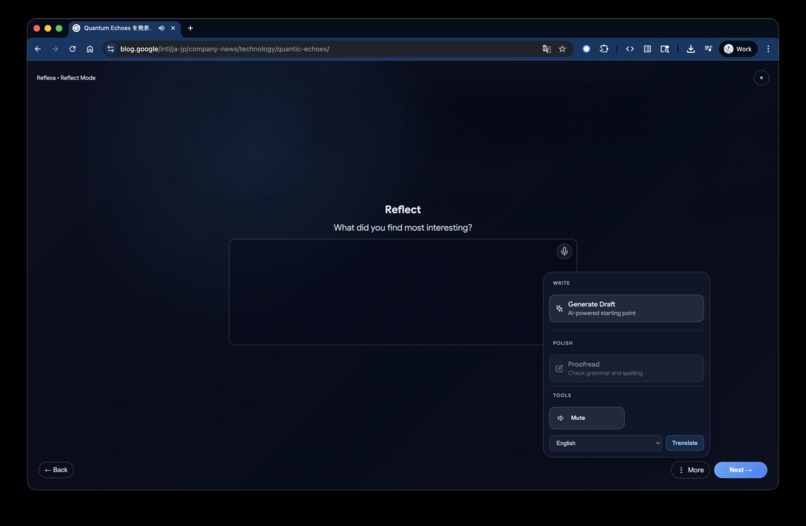Image resolution: width=806 pixels, height=526 pixels.
Task: Go back using browser back arrow
Action: coord(38,49)
